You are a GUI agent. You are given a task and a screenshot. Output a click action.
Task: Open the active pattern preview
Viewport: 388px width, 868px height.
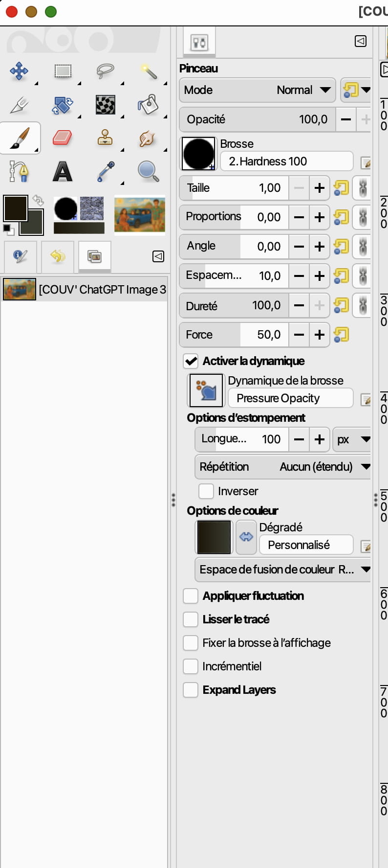pos(92,208)
